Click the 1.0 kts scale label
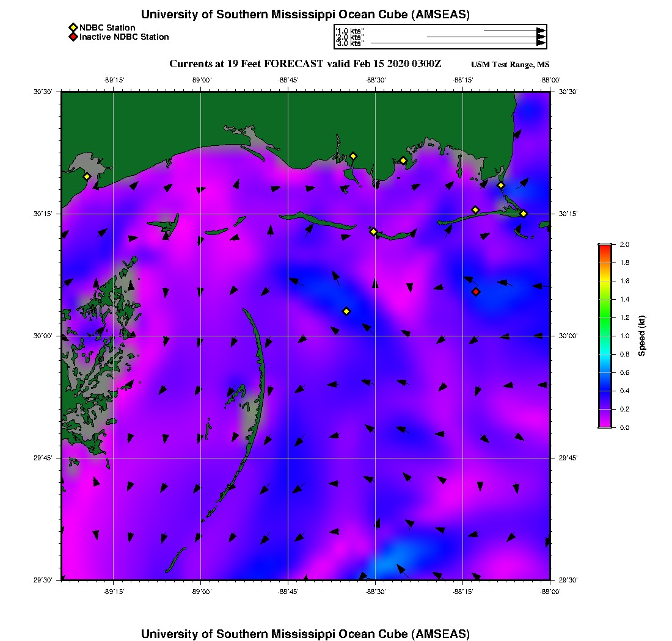Screen dimensions: 672x641 pos(349,31)
